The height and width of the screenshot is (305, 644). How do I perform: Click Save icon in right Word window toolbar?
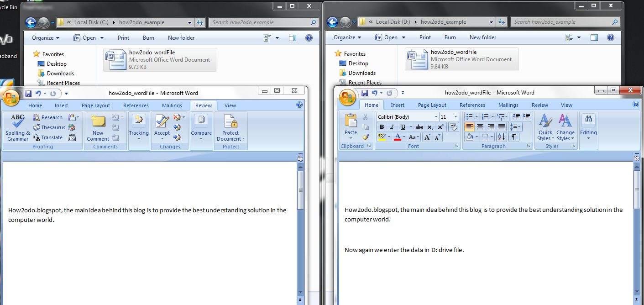tap(364, 93)
